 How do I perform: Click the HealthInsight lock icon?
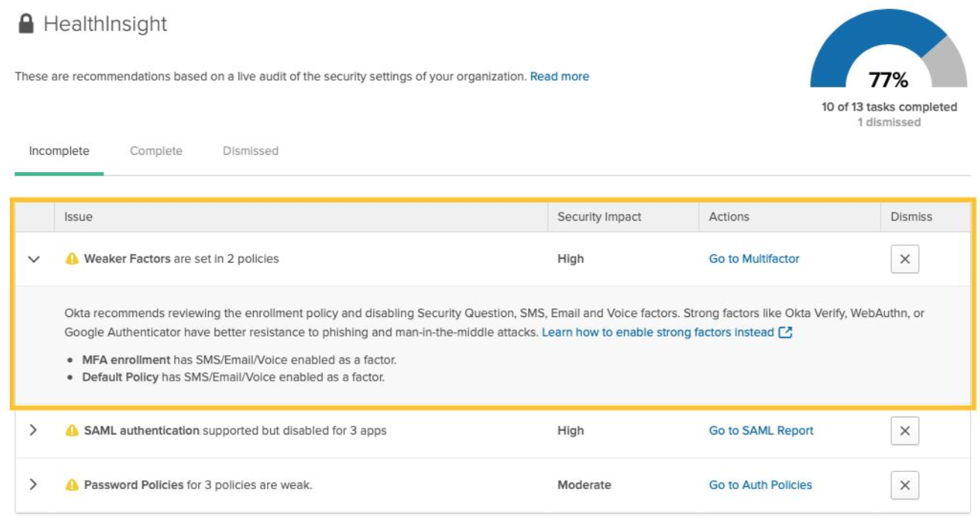click(26, 24)
